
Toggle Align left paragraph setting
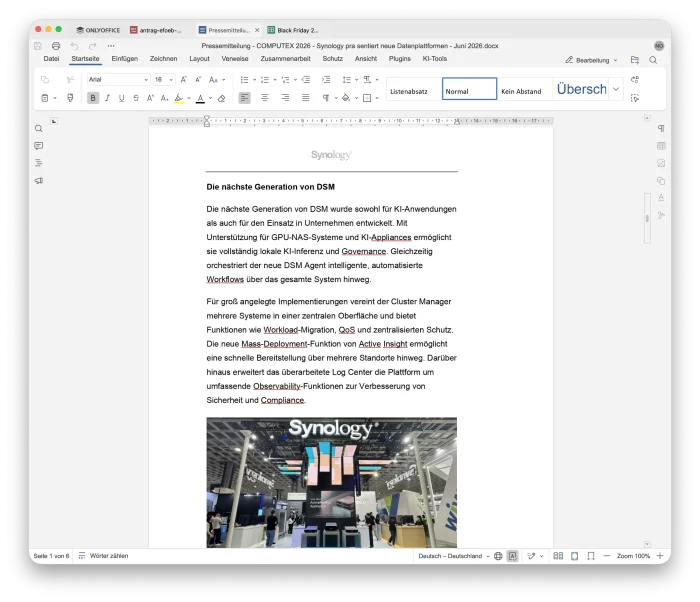tap(244, 98)
